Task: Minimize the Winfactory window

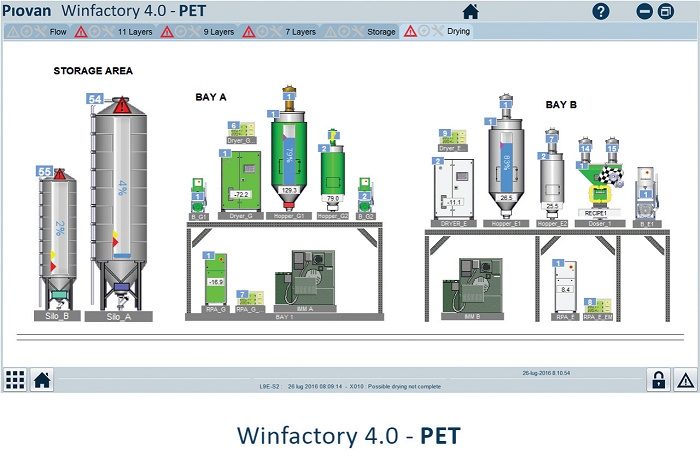Action: 644,12
